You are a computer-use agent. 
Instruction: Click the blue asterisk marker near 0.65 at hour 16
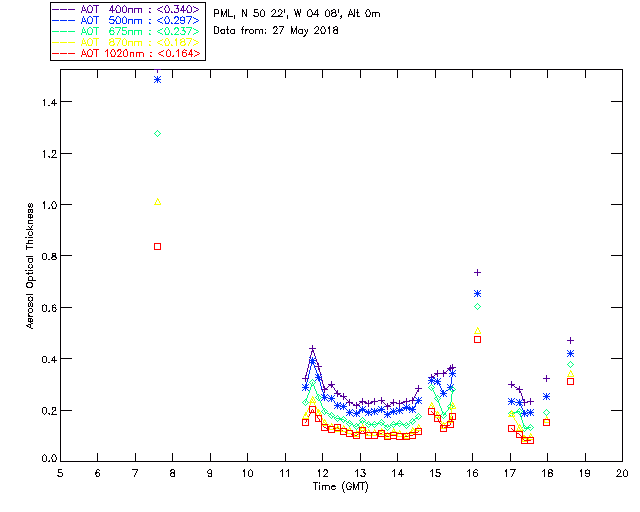pyautogui.click(x=478, y=294)
